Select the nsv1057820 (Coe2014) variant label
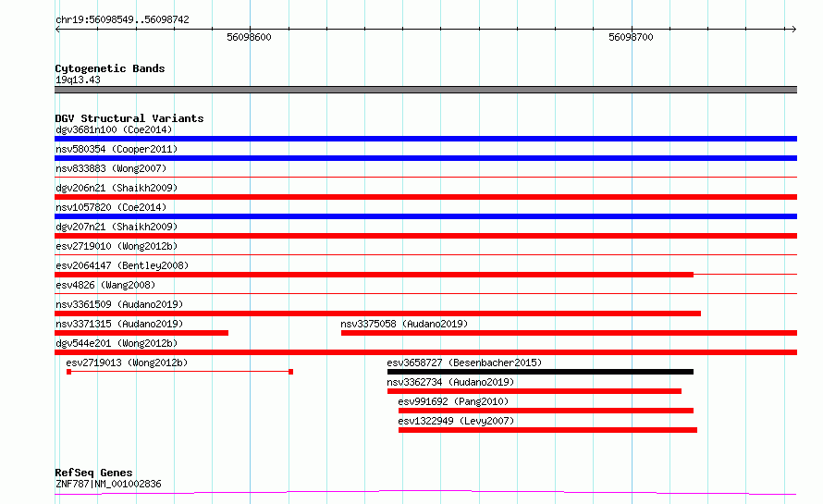 (111, 207)
